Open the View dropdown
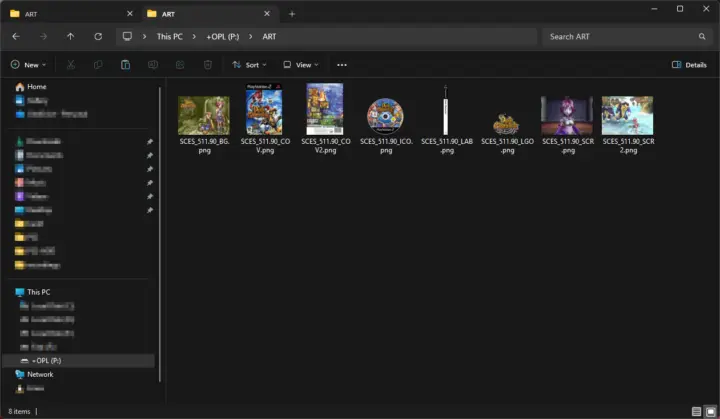 tap(301, 65)
